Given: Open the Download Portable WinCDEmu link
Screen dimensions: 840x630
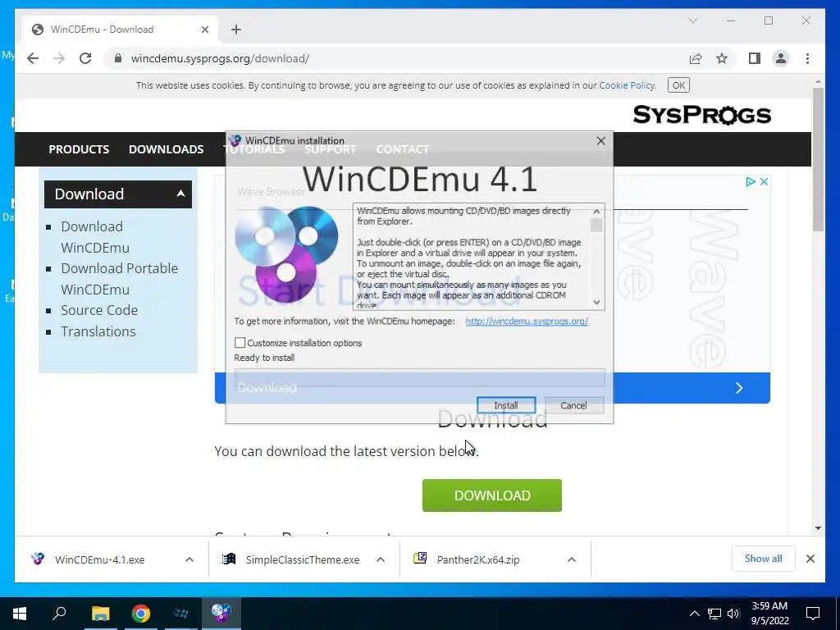Looking at the screenshot, I should pyautogui.click(x=120, y=279).
